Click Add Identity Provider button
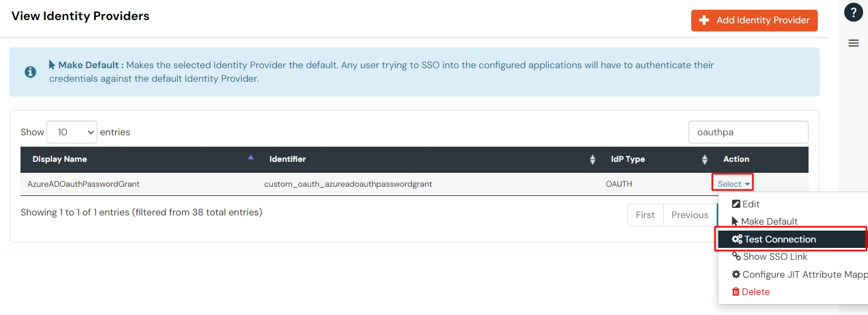This screenshot has height=315, width=868. point(754,21)
